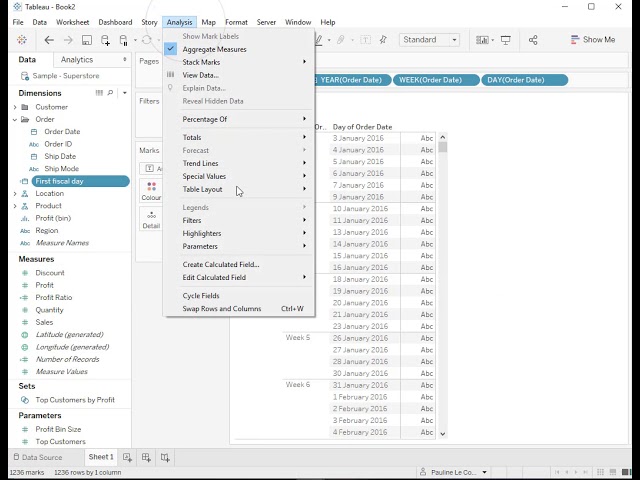Expand the Customer folder
This screenshot has width=640, height=480.
pos(15,107)
